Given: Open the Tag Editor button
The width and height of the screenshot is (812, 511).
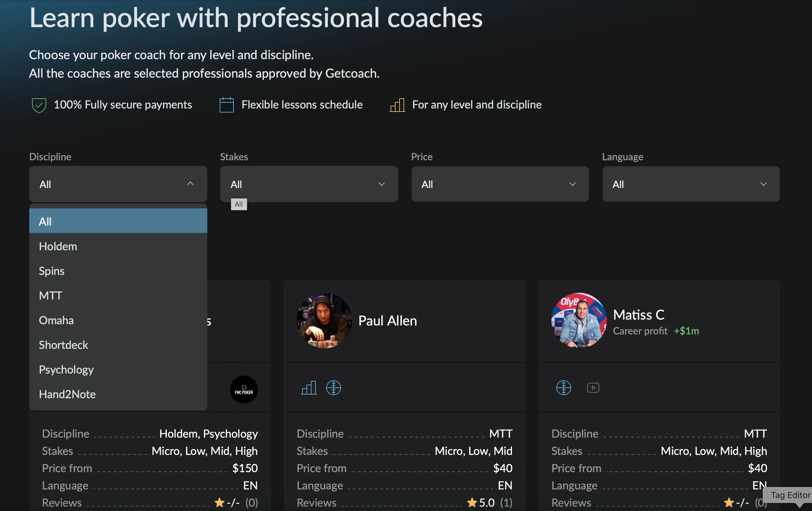Looking at the screenshot, I should (790, 495).
